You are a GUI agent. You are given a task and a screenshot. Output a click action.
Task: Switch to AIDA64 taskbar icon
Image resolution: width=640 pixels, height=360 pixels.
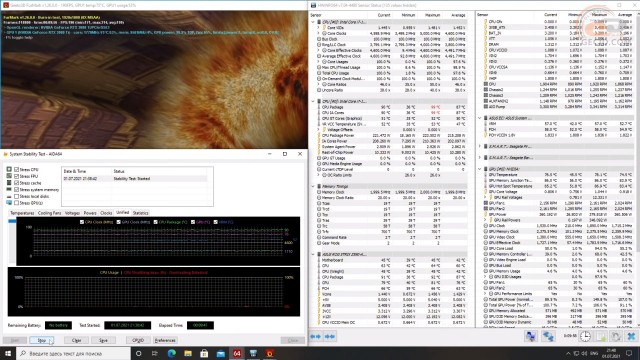coord(237,353)
